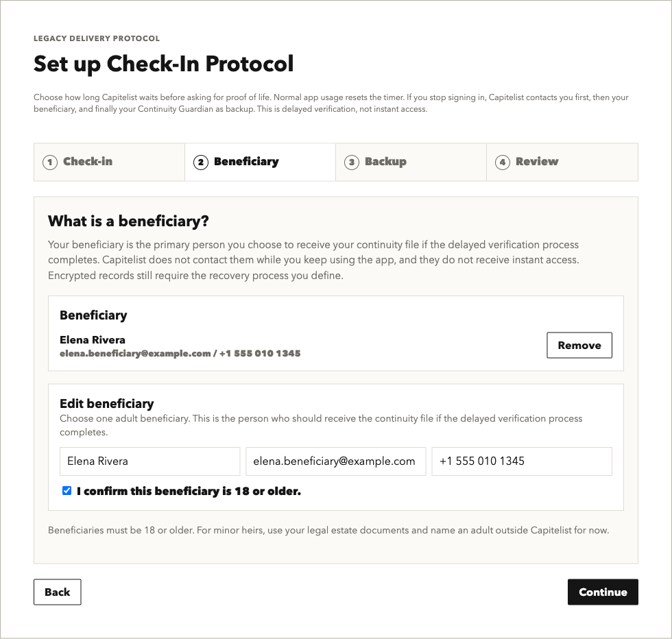Click the 'What is a beneficiary?' heading

coord(129,221)
